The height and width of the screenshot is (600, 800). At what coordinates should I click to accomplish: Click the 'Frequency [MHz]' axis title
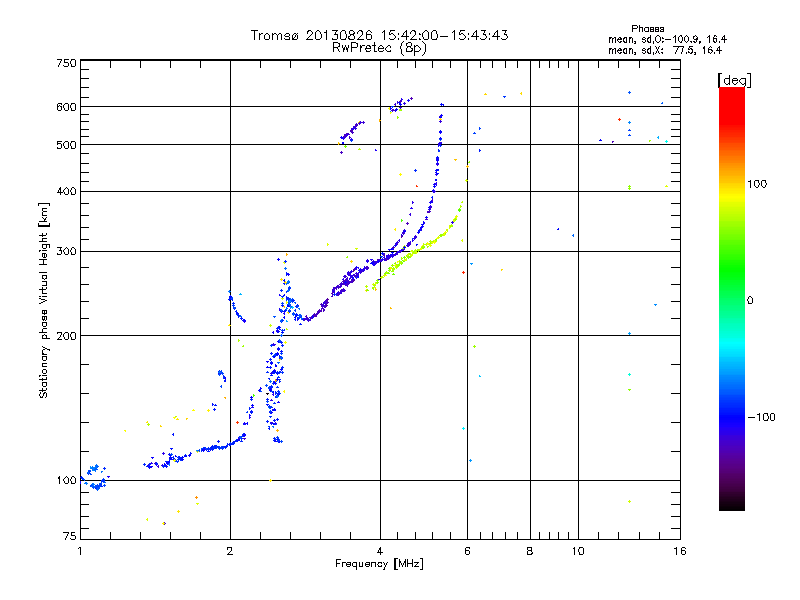tap(379, 564)
